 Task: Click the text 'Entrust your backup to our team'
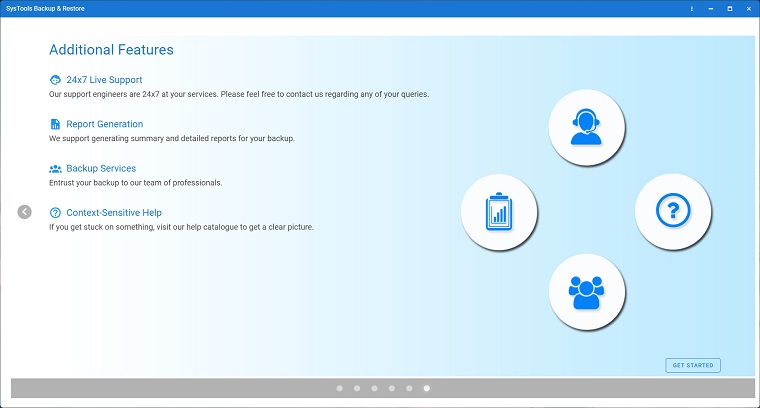(103, 183)
